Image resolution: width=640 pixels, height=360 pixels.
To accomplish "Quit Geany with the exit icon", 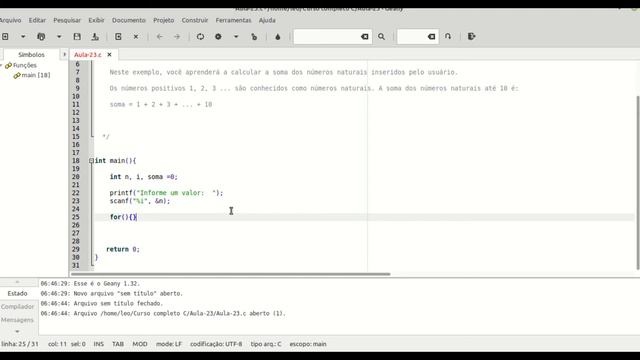I will click(x=471, y=37).
